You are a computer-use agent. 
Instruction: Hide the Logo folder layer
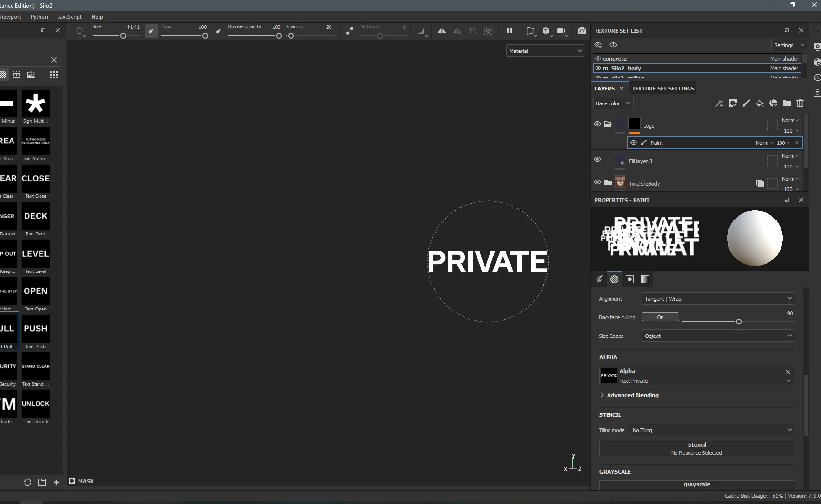pos(597,124)
